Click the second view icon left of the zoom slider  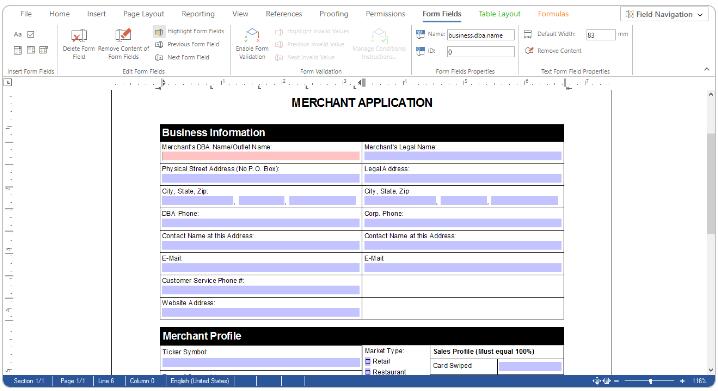(x=607, y=381)
